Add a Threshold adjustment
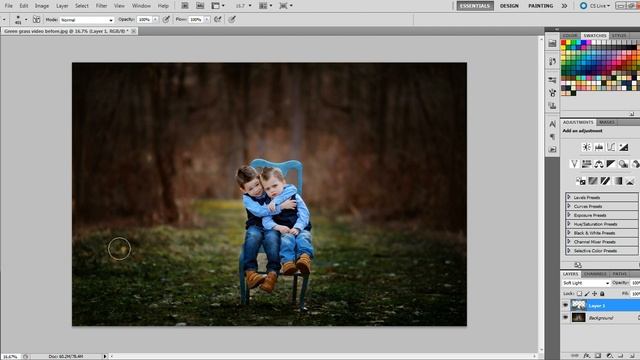Viewport: 640px width, 360px height. tap(605, 180)
